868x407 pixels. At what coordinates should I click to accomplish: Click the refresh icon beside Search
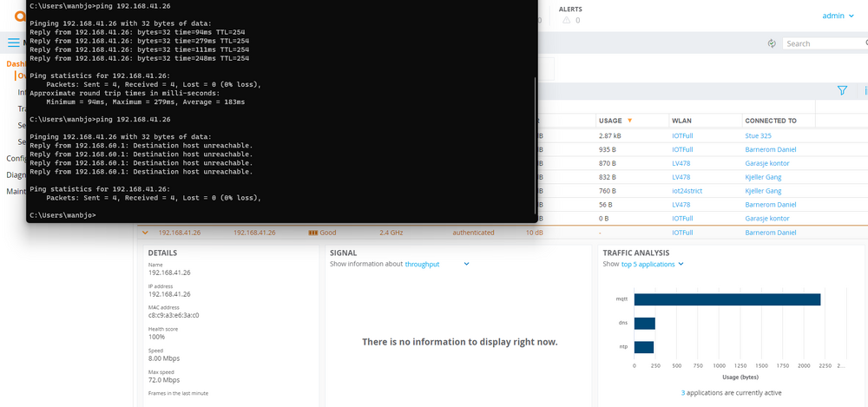coord(772,43)
